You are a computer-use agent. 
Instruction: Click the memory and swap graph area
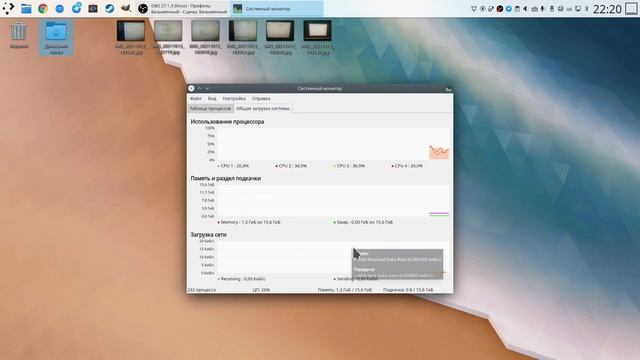point(333,200)
